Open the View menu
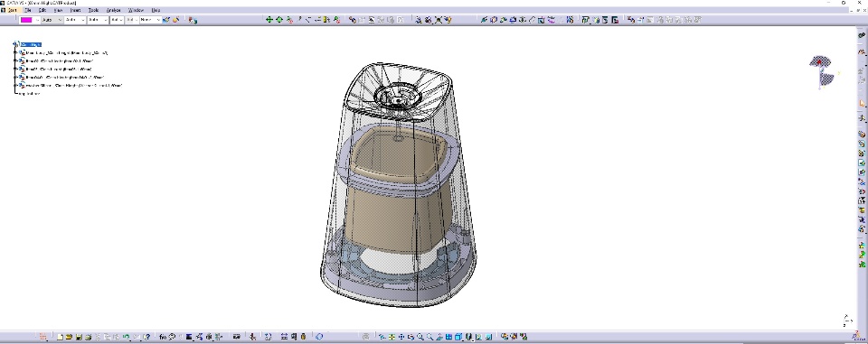The width and height of the screenshot is (868, 344). coord(58,10)
